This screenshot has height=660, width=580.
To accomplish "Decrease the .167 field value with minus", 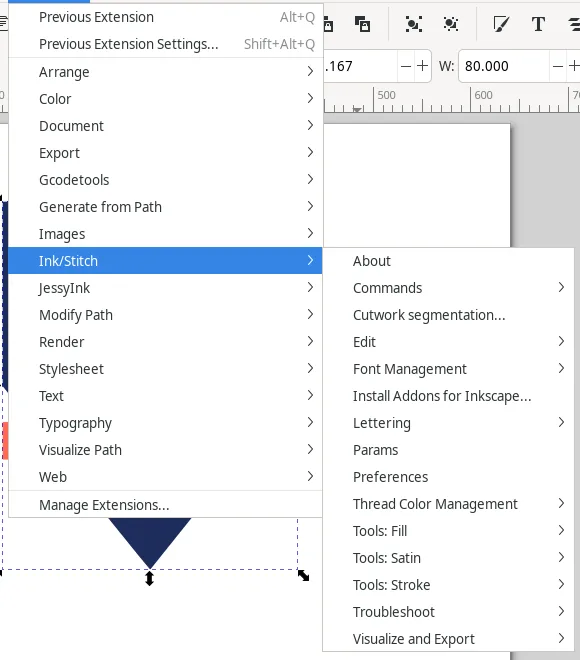I will coord(406,66).
